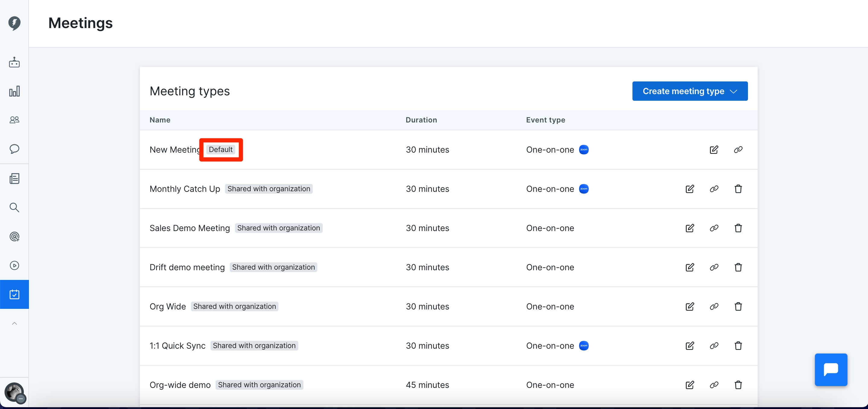Delete the 1:1 Quick Sync meeting
868x409 pixels.
click(x=738, y=346)
